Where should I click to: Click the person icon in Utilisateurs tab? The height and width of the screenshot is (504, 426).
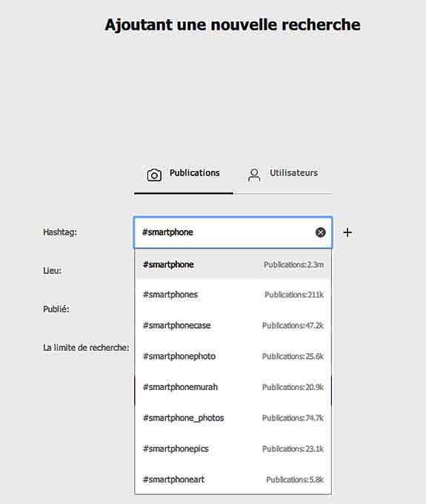click(x=254, y=175)
